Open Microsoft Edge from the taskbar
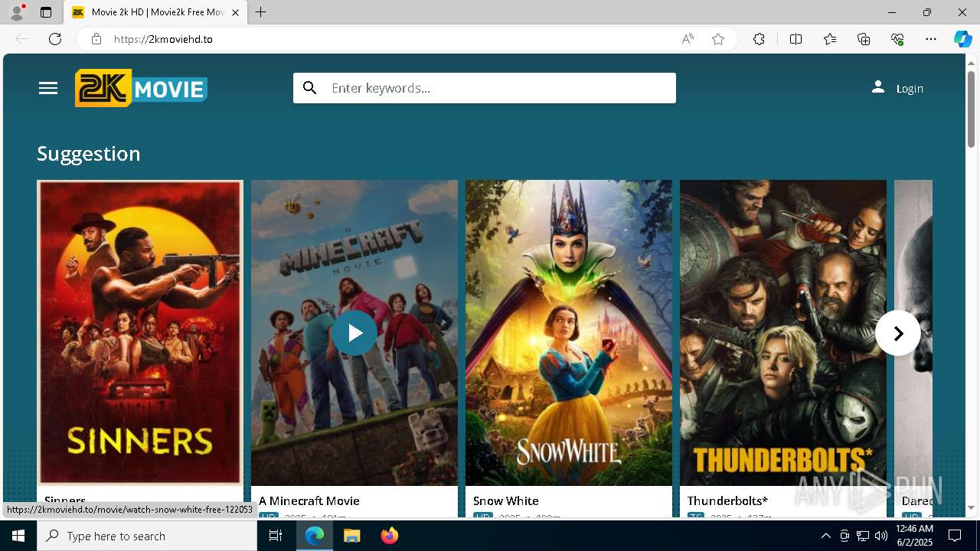Screen dimensions: 980x551 (315, 536)
